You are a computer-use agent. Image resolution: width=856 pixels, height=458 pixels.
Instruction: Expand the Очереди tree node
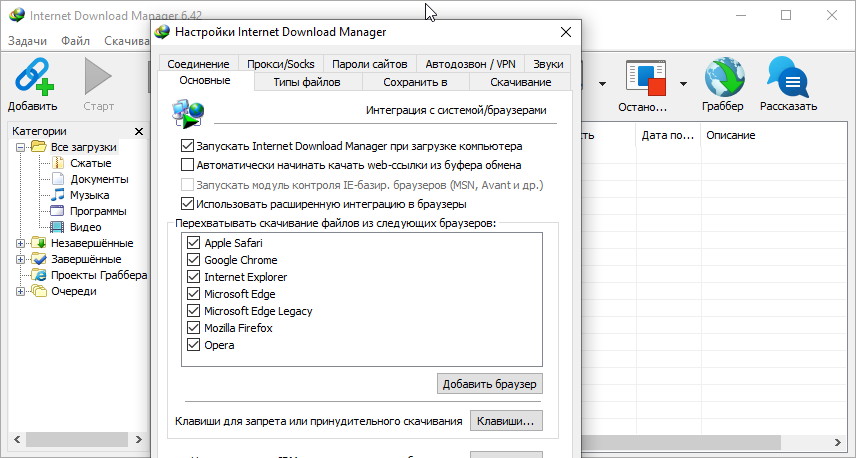tap(20, 291)
